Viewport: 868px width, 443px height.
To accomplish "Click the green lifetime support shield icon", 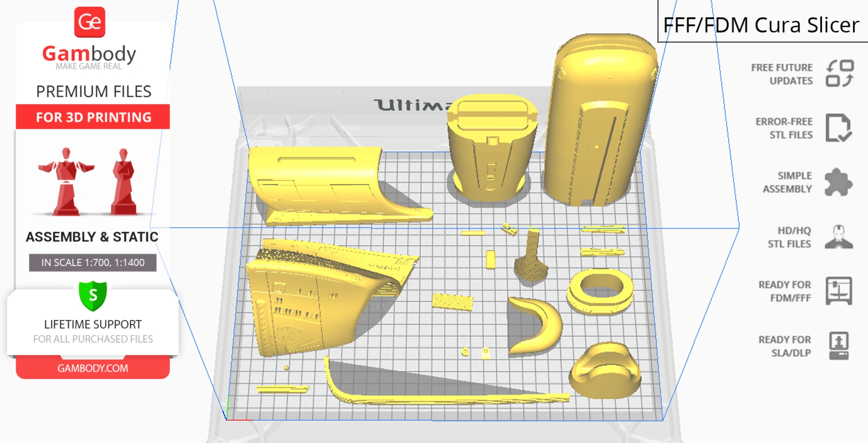I will [x=93, y=295].
